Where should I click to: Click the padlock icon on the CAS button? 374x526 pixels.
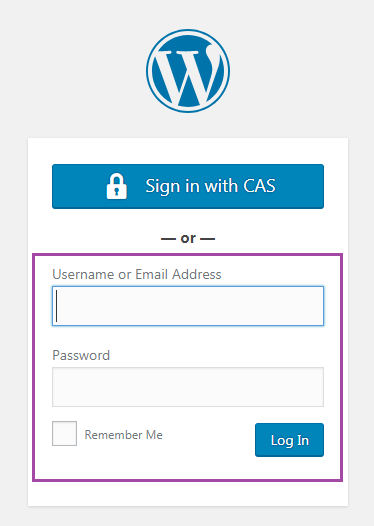tap(116, 186)
